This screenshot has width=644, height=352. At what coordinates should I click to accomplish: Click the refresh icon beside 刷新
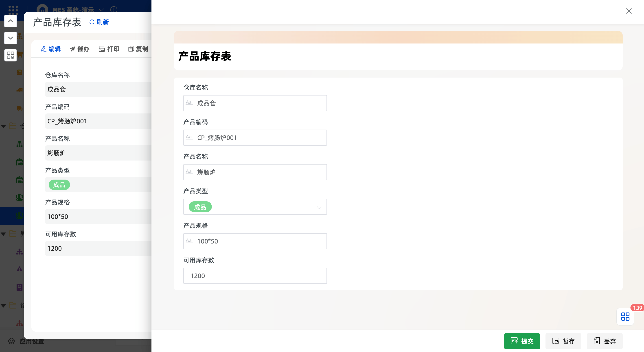click(x=92, y=22)
